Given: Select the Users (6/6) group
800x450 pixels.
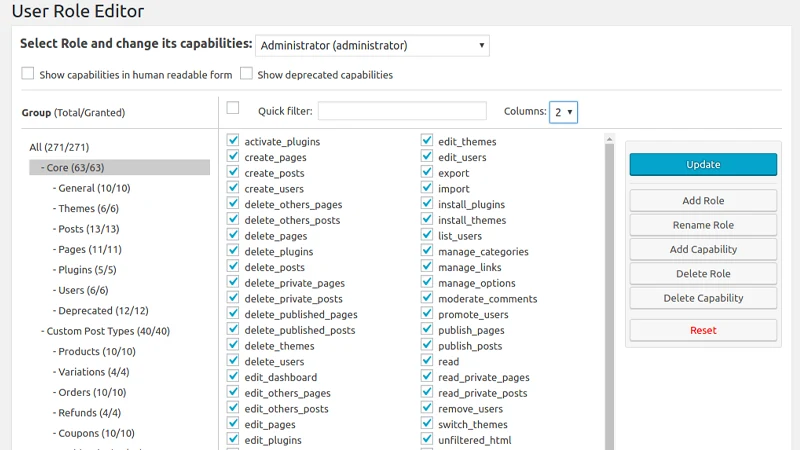Looking at the screenshot, I should tap(80, 290).
